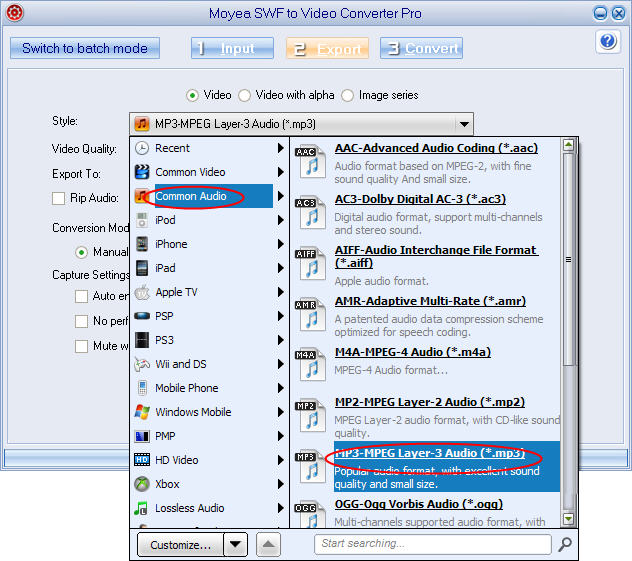Click the Xbox logo icon
Viewport: 632px width, 561px height.
pos(142,484)
